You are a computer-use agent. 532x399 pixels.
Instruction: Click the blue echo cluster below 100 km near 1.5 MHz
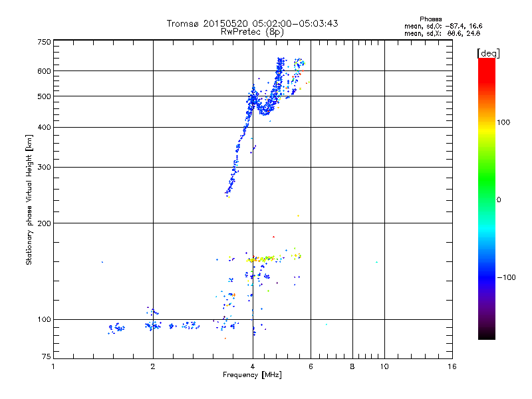coord(116,328)
